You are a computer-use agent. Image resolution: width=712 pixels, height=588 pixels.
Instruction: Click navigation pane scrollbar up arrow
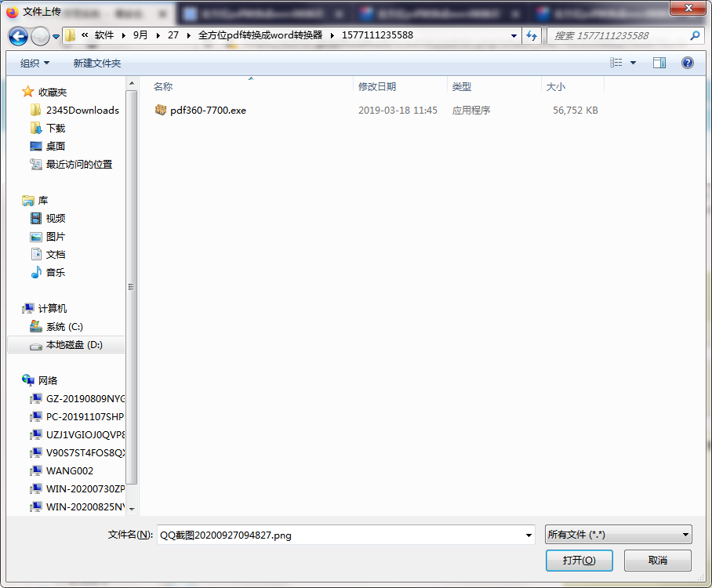132,84
